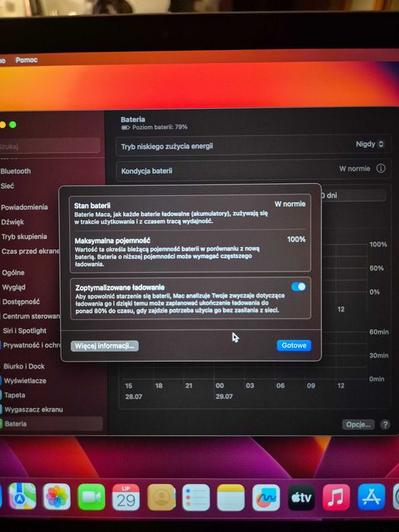Image resolution: width=399 pixels, height=532 pixels.
Task: Launch Contacts from the Dock
Action: coord(161,497)
